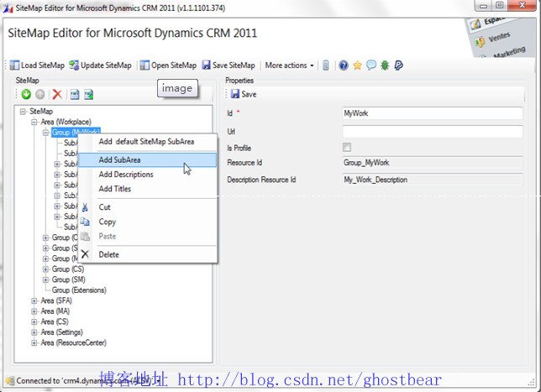Screen dimensions: 541x392
Task: Collapse the Group (MyWork) node
Action: tap(45, 133)
